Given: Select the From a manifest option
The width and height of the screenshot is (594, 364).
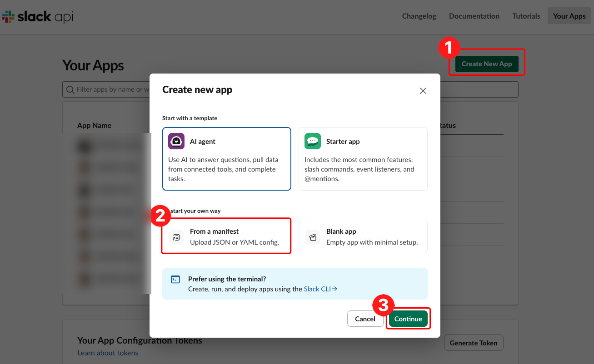Looking at the screenshot, I should tap(226, 236).
